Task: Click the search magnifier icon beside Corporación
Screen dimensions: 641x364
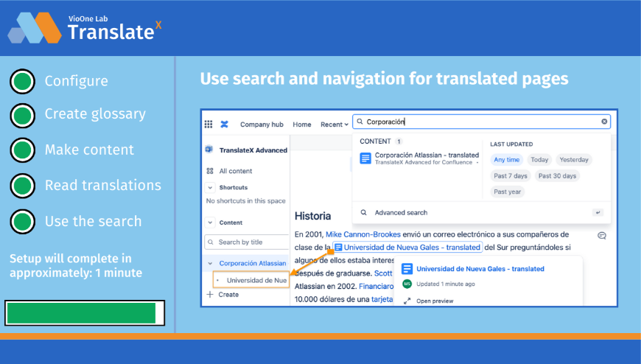Action: click(x=360, y=122)
